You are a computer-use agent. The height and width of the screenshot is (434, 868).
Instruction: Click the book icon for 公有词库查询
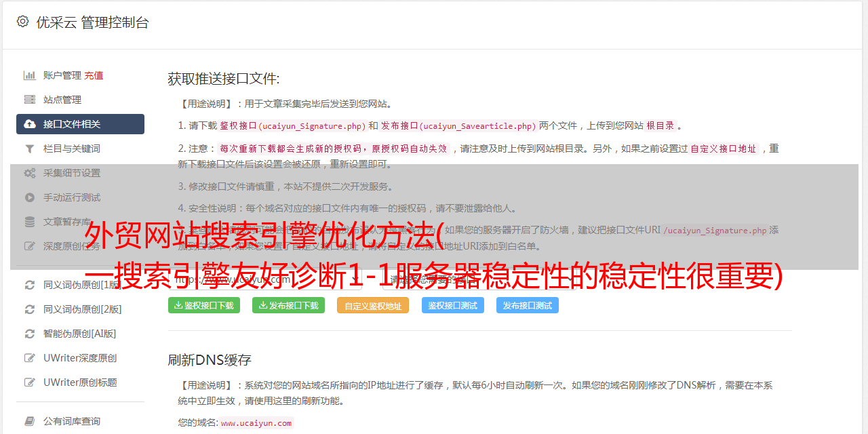tap(30, 421)
